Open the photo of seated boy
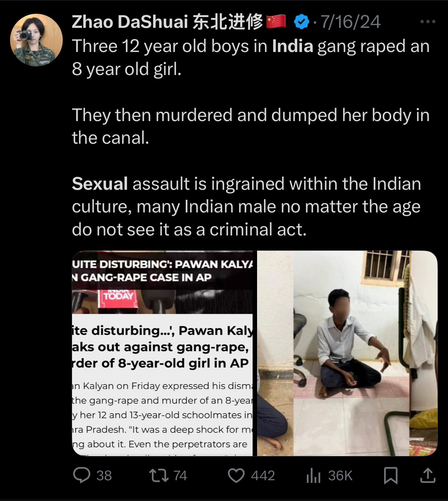 coord(347,353)
